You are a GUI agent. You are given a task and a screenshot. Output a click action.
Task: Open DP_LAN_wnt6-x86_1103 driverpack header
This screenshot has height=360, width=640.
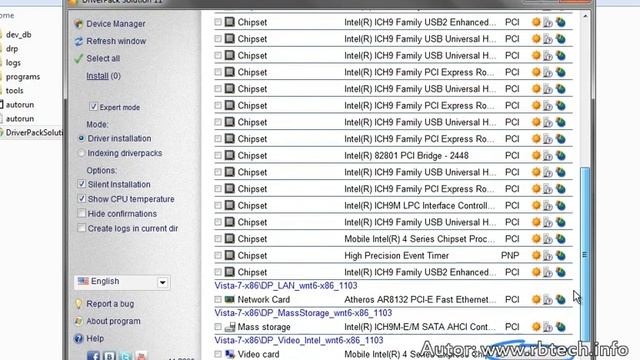(x=286, y=285)
